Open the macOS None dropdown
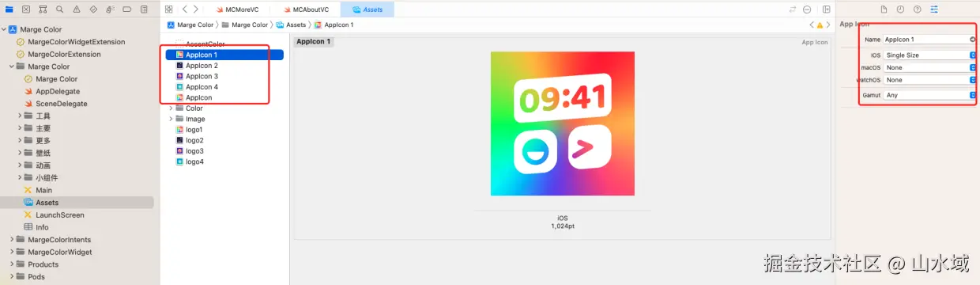 (x=930, y=67)
